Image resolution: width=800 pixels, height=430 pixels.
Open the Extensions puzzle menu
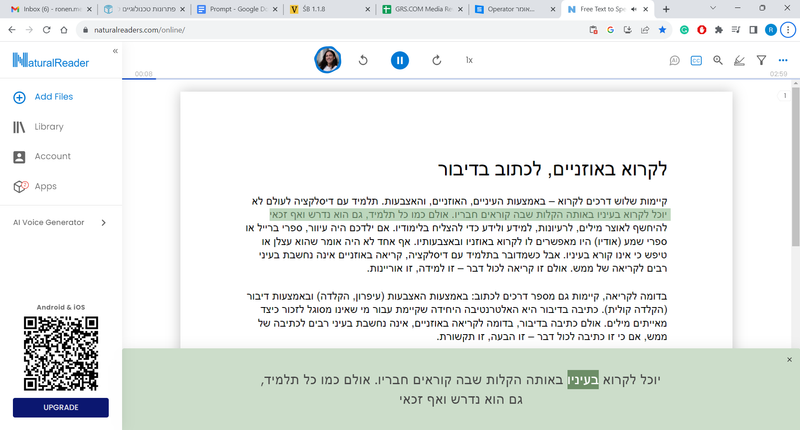coord(719,30)
